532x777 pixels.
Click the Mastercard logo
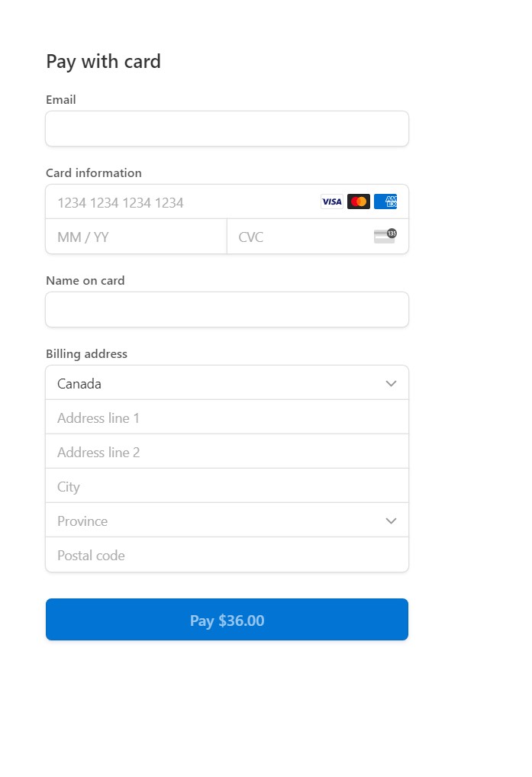pos(358,202)
